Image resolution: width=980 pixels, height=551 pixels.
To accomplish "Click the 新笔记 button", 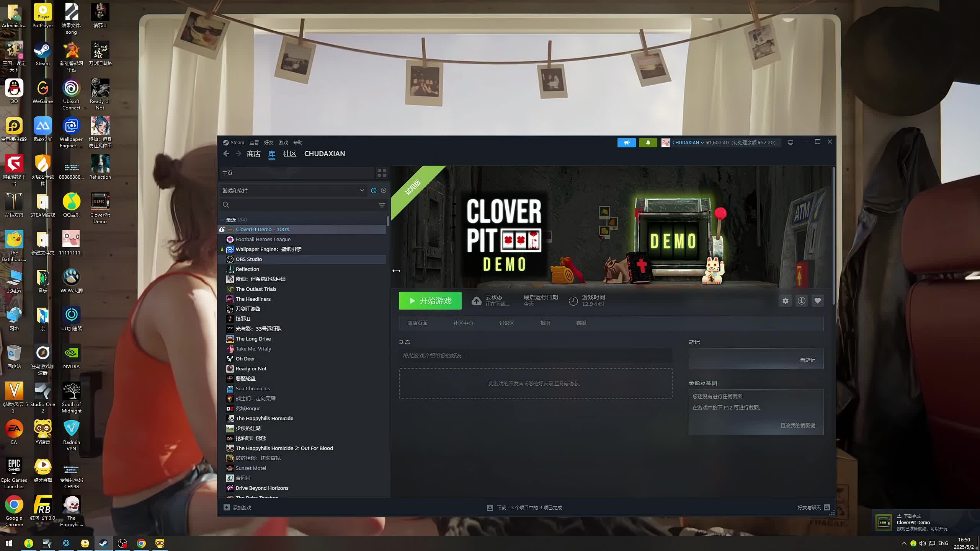I will [807, 360].
